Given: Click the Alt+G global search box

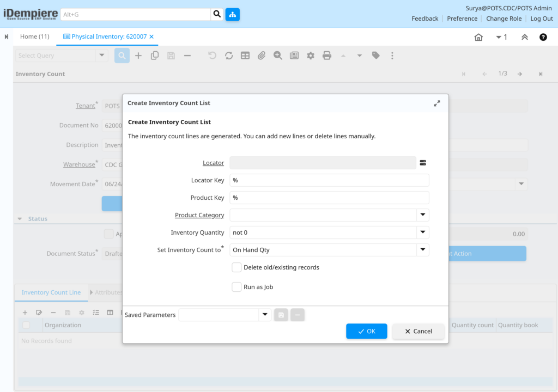Looking at the screenshot, I should [x=136, y=14].
